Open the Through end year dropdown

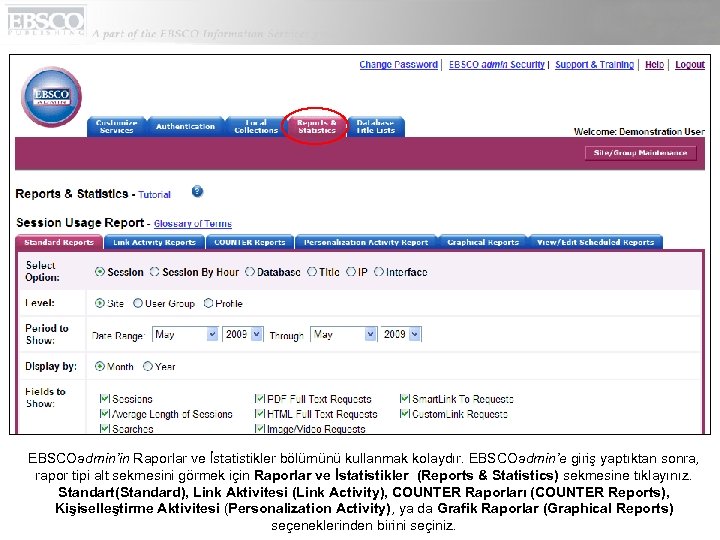pyautogui.click(x=401, y=334)
